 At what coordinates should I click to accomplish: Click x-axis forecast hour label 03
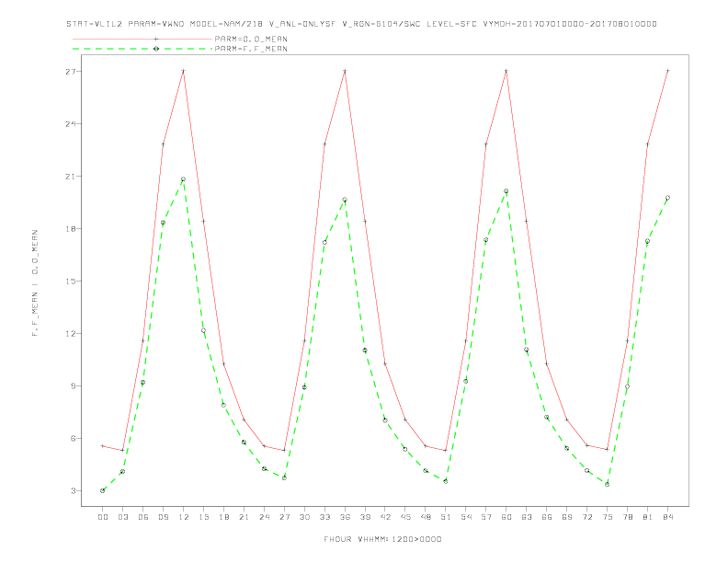pyautogui.click(x=122, y=517)
